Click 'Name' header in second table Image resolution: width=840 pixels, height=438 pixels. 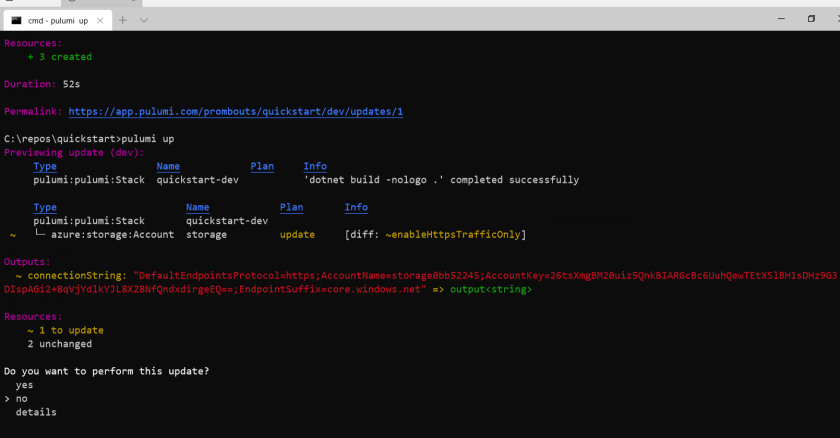point(198,207)
